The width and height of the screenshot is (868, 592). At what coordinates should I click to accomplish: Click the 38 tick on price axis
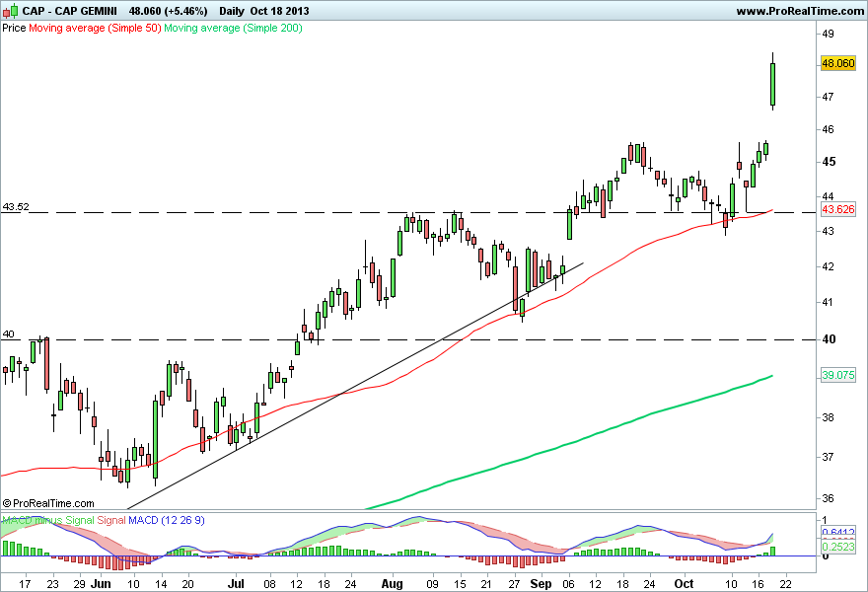[828, 418]
